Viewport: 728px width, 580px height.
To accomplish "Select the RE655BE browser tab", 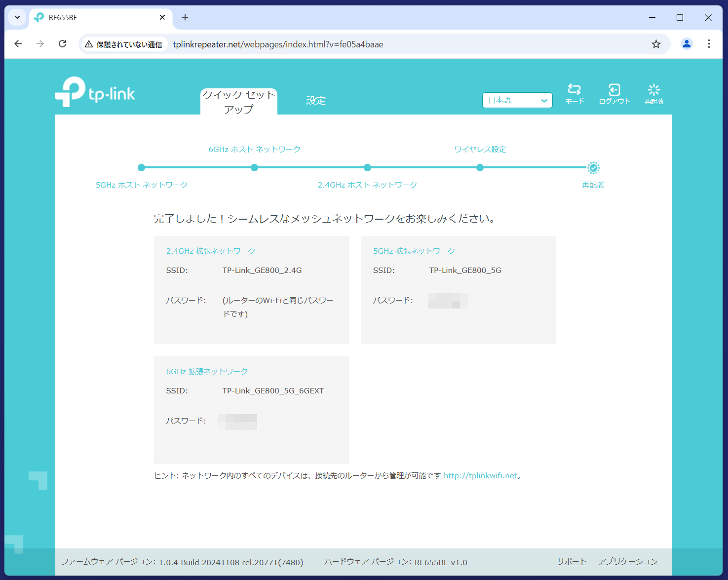I will 101,18.
